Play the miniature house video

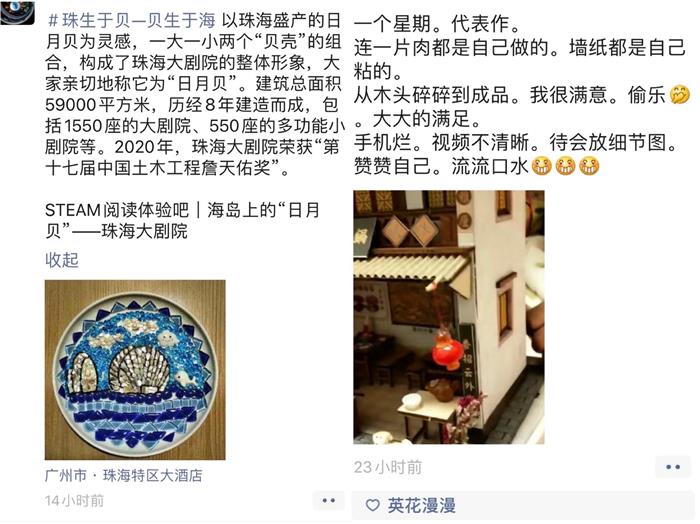(449, 317)
